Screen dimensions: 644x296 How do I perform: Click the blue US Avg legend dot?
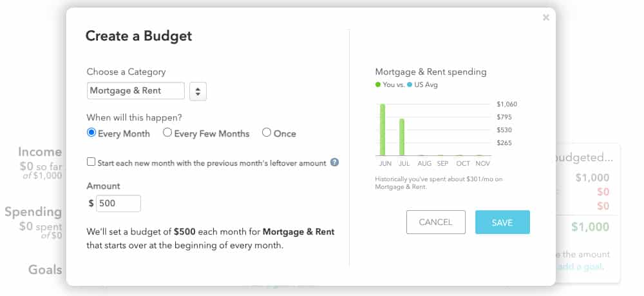410,84
